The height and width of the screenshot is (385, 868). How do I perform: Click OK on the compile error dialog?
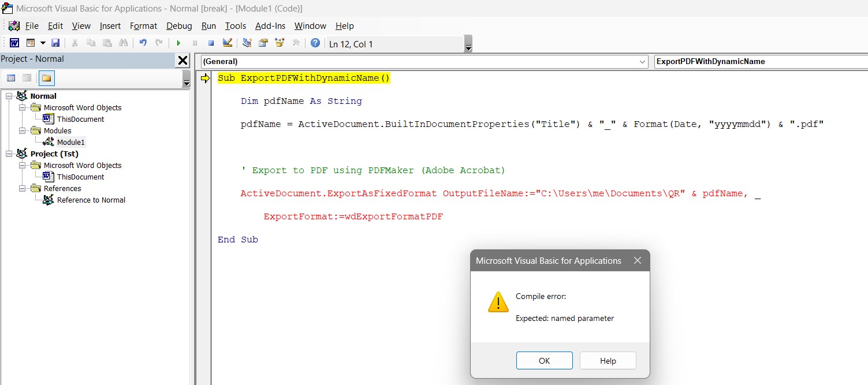(x=543, y=360)
